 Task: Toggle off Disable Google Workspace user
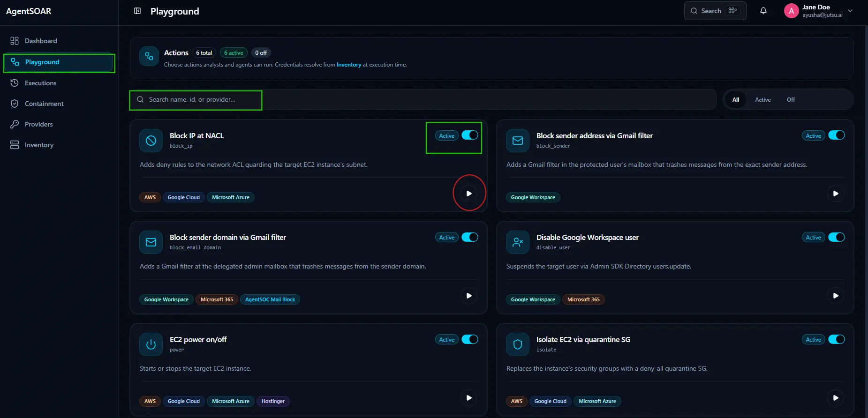837,237
